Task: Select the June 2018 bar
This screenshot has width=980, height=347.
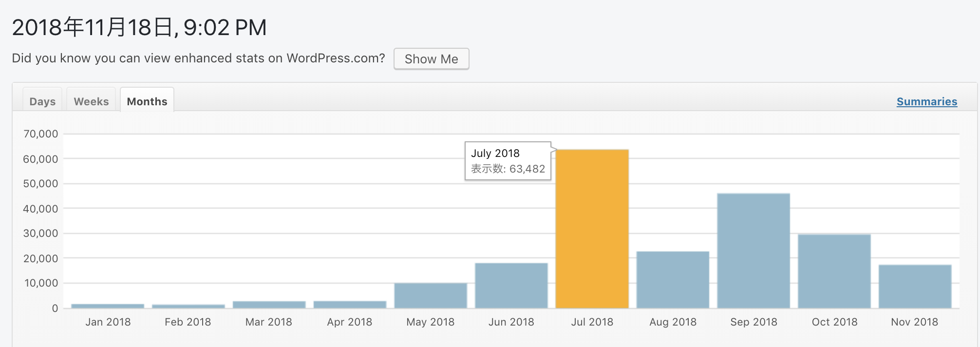Action: pos(511,286)
